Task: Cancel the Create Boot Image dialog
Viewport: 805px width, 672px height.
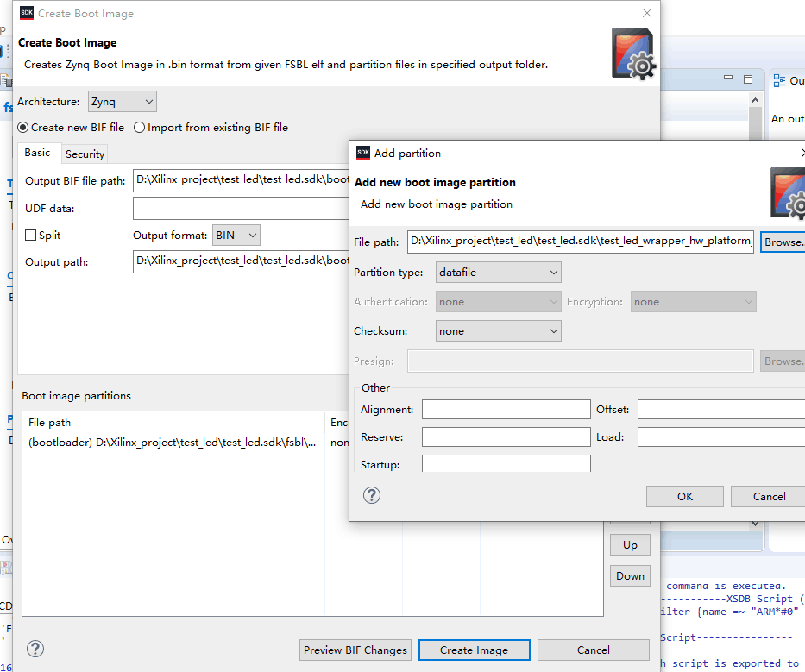Action: (593, 650)
